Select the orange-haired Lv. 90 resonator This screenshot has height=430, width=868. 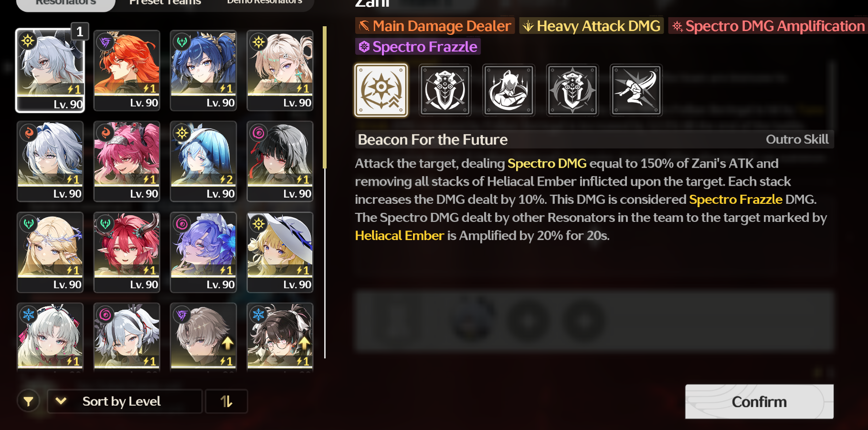click(x=127, y=71)
